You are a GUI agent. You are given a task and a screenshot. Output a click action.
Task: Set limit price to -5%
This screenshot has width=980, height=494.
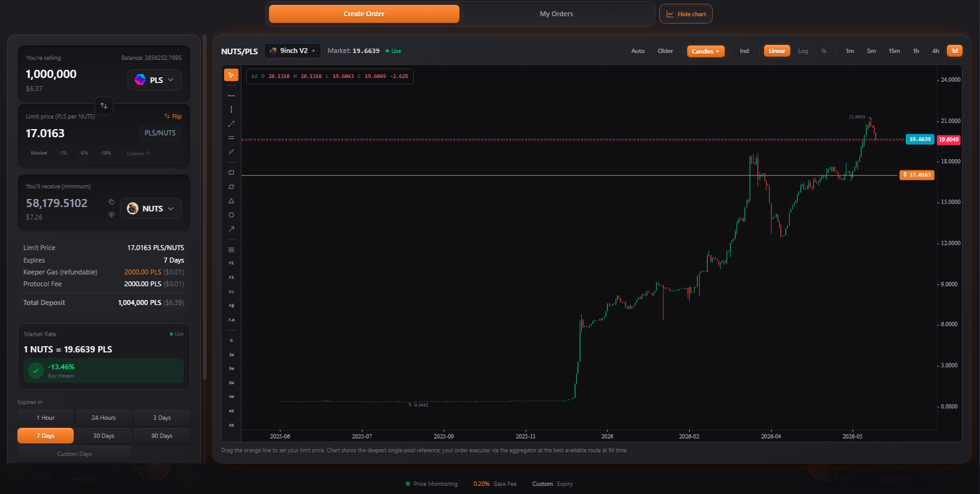(x=84, y=153)
